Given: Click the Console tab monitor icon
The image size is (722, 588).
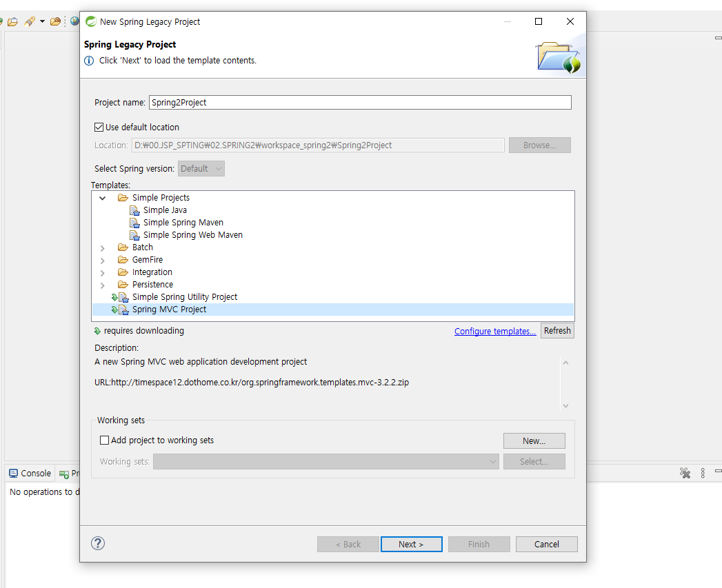Looking at the screenshot, I should coord(14,474).
